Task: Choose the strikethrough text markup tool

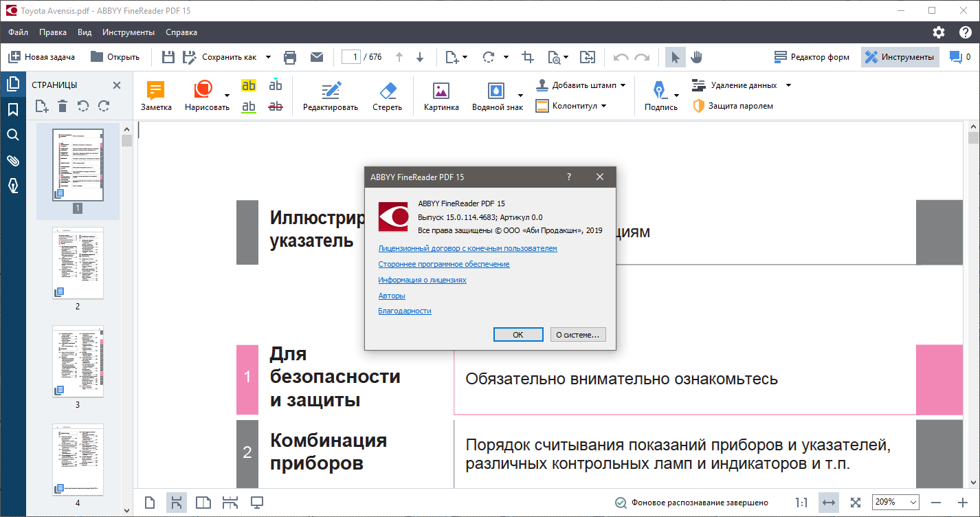Action: point(276,107)
